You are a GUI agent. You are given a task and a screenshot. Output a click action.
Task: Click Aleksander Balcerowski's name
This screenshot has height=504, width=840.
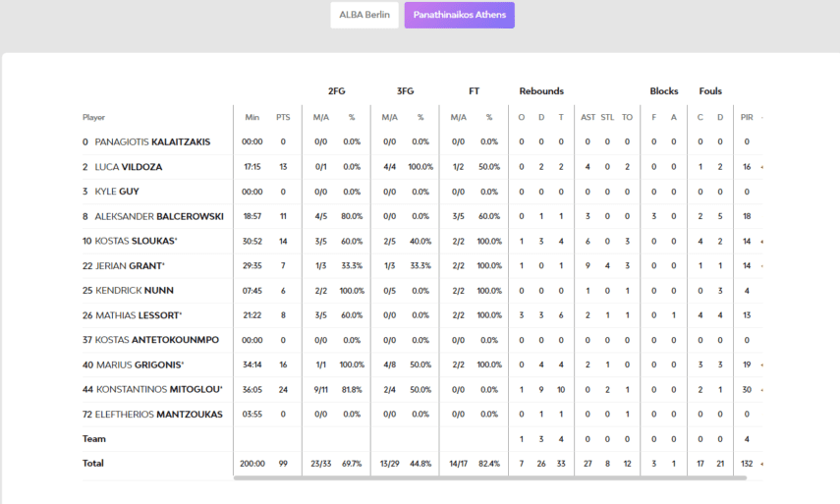pyautogui.click(x=158, y=216)
